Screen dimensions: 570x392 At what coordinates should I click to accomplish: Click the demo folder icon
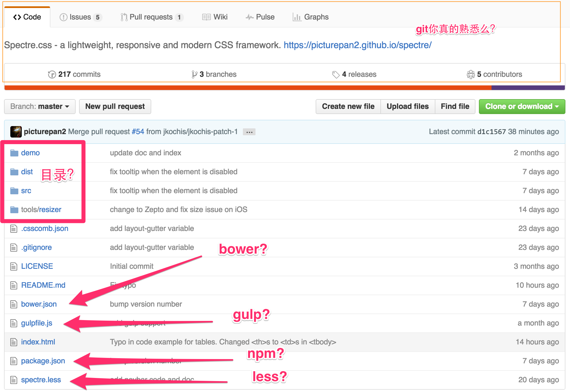pos(14,153)
